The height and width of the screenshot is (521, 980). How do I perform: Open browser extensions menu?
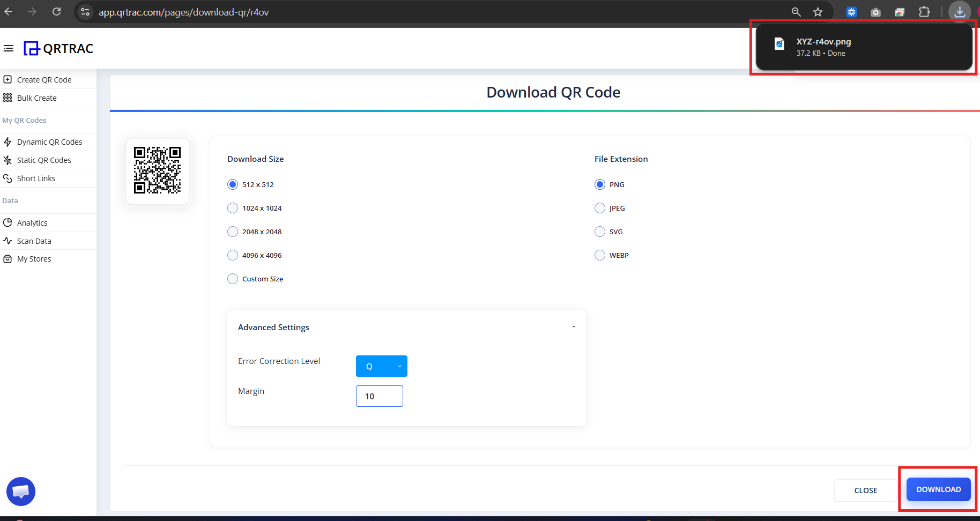tap(925, 12)
